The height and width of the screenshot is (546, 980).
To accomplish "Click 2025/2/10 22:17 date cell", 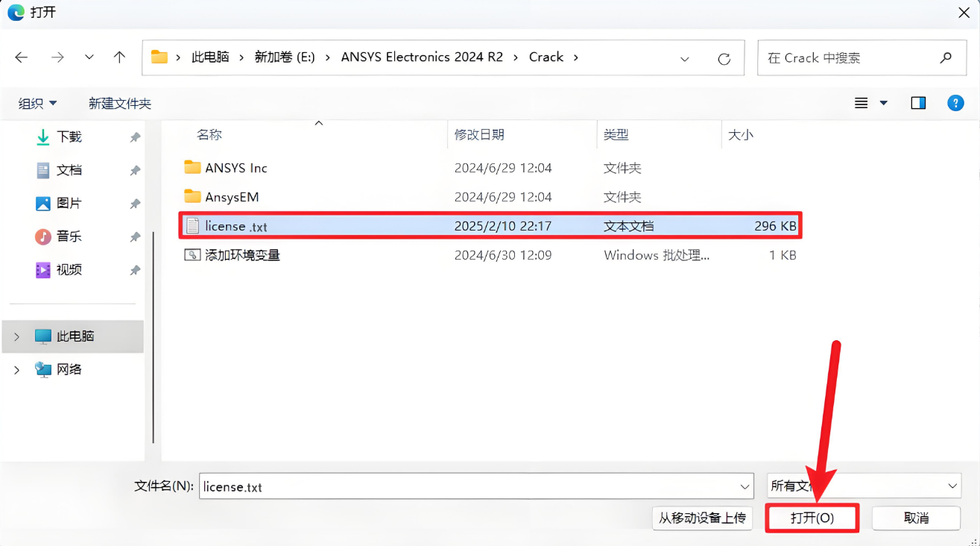I will [x=503, y=226].
